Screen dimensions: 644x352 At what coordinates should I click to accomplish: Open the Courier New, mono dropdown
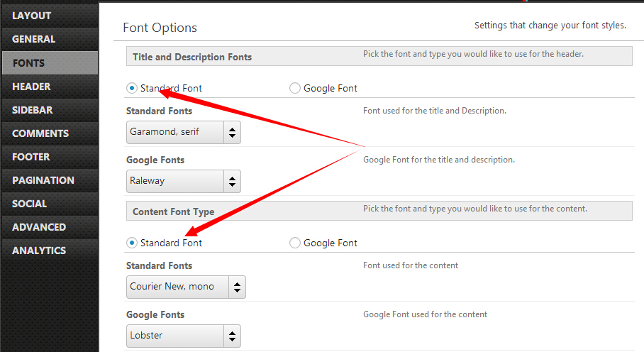186,287
